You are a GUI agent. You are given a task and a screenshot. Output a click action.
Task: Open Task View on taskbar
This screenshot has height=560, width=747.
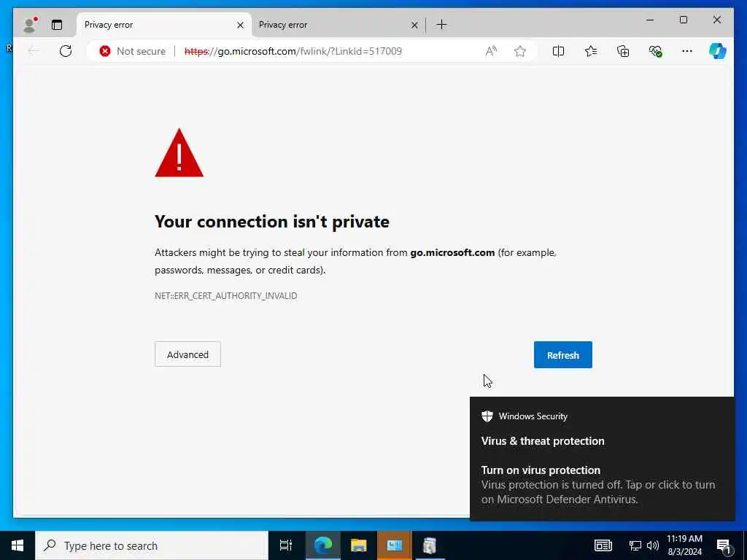tap(286, 545)
